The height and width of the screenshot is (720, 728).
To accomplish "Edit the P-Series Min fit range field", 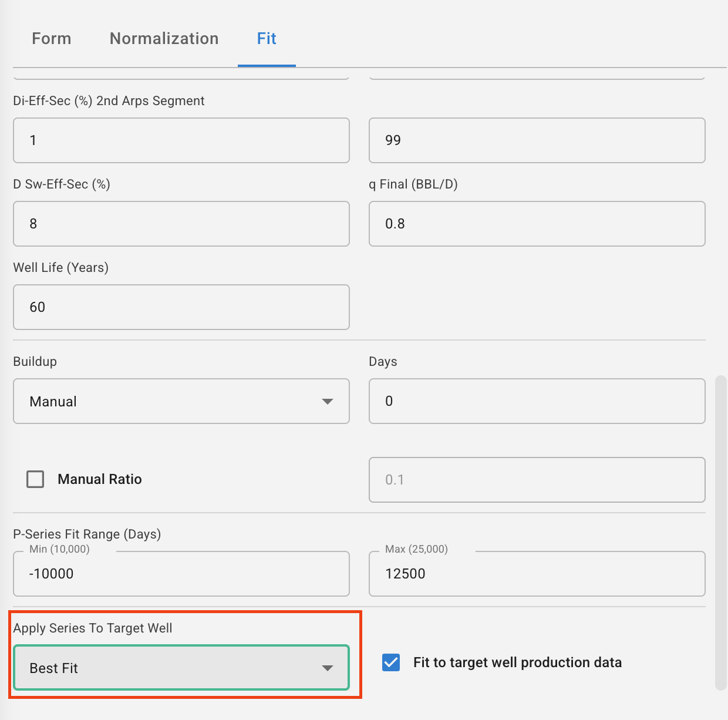I will click(181, 574).
